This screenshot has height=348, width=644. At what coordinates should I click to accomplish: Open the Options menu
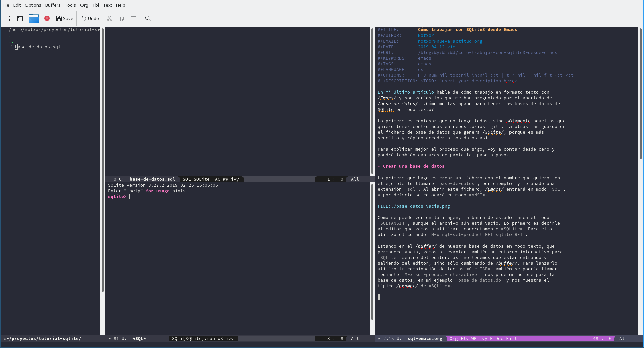[x=33, y=5]
